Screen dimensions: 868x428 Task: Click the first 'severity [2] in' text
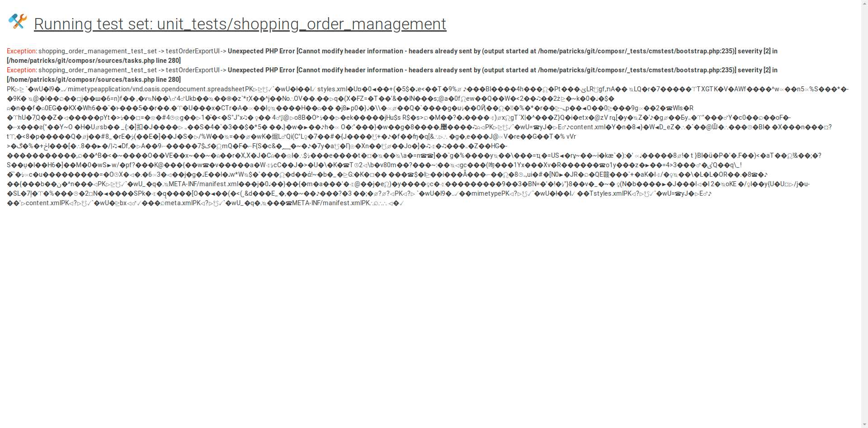[x=757, y=51]
